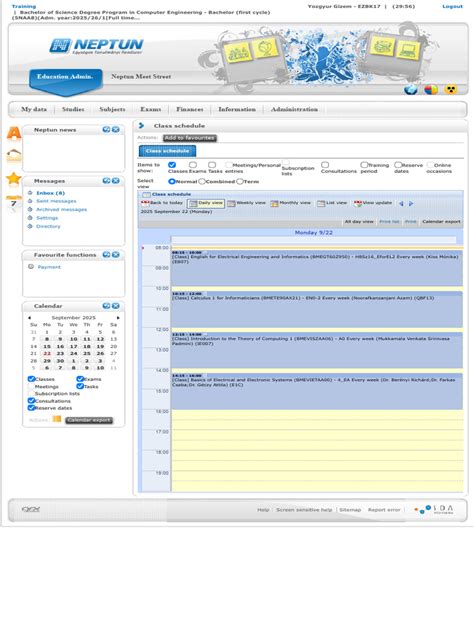This screenshot has height=632, width=474.
Task: Open the Studies menu
Action: coord(73,109)
